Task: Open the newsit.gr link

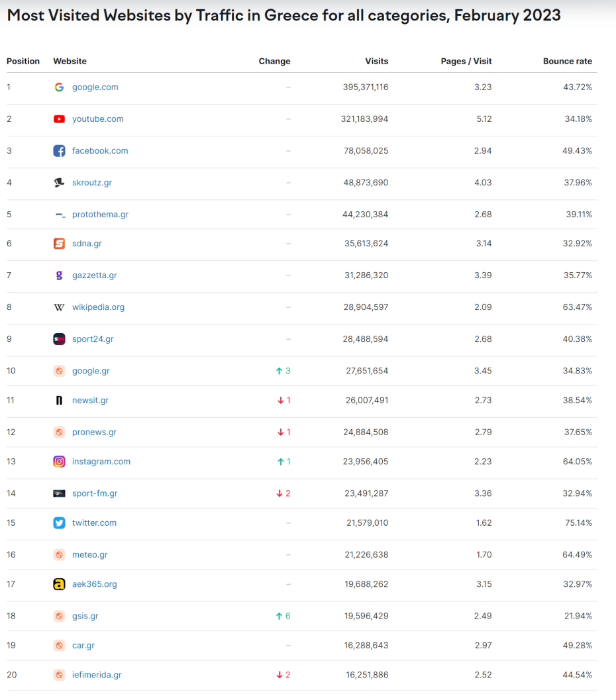Action: tap(90, 401)
